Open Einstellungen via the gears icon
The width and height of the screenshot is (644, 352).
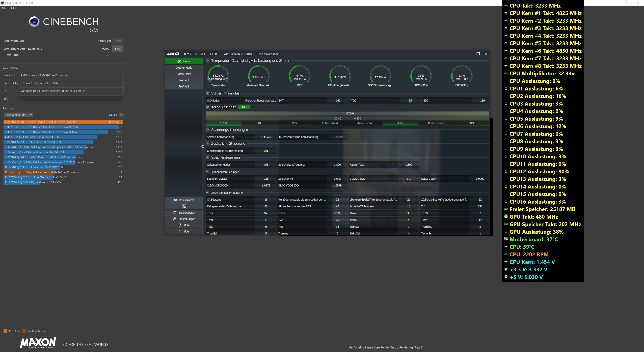(174, 219)
